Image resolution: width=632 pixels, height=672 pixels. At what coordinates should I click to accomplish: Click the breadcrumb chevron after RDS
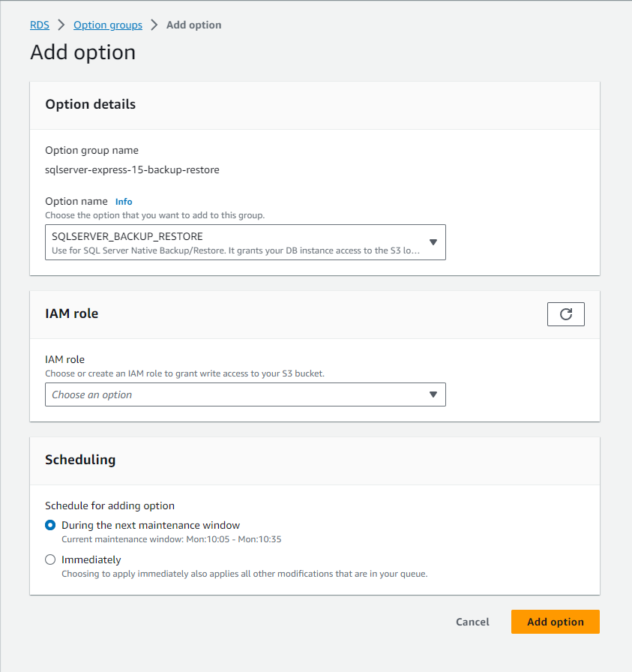[61, 25]
